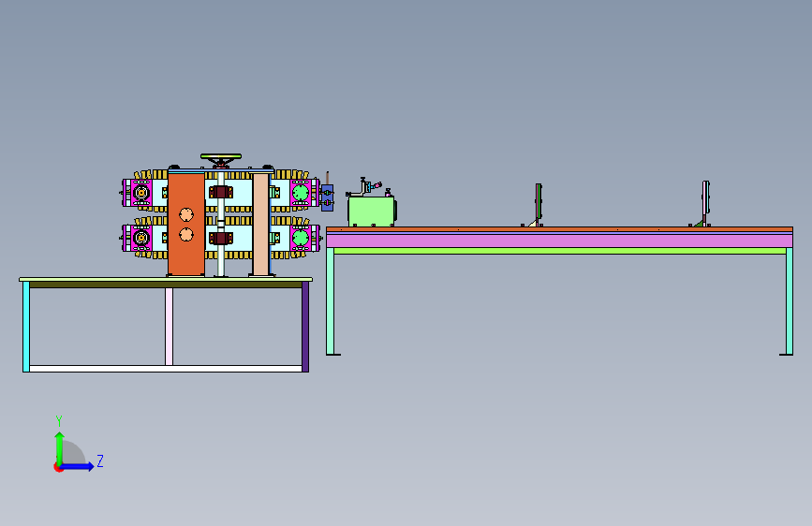Image resolution: width=812 pixels, height=526 pixels.
Task: Select the light green box on long table
Action: pyautogui.click(x=371, y=212)
